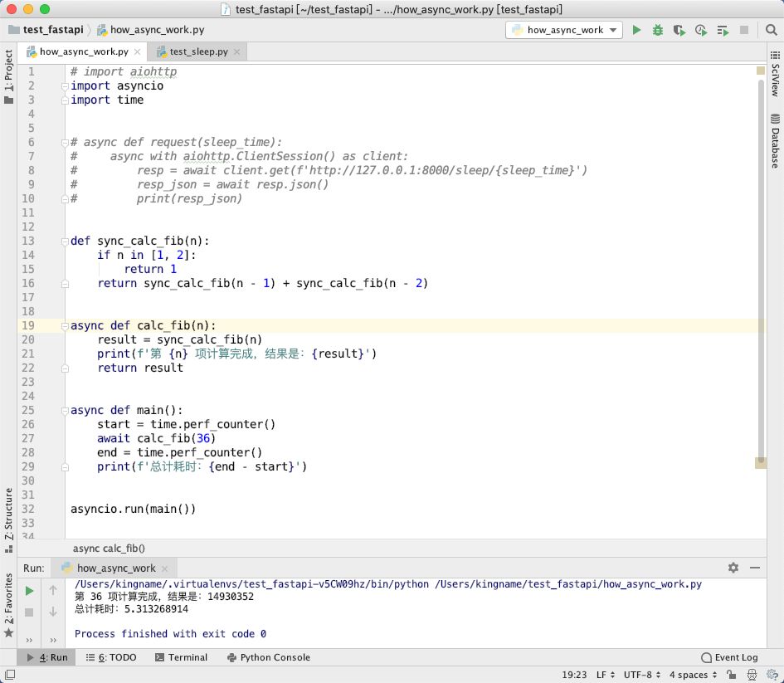Fold the sync_calc_fib function

[x=65, y=241]
